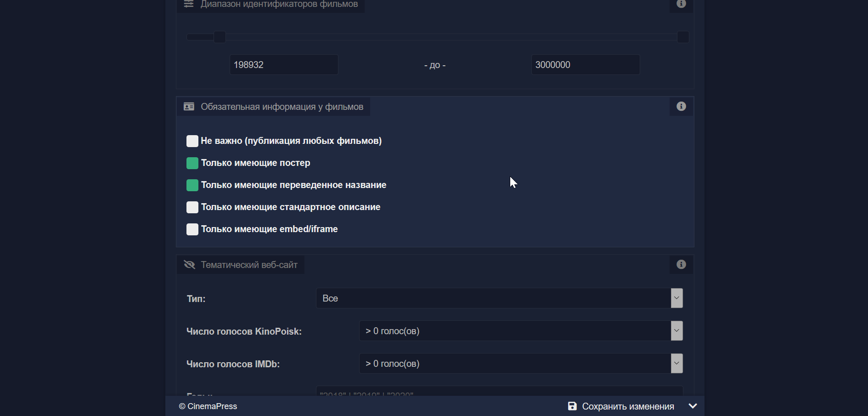Click info icon for mandatory movie information

(681, 107)
